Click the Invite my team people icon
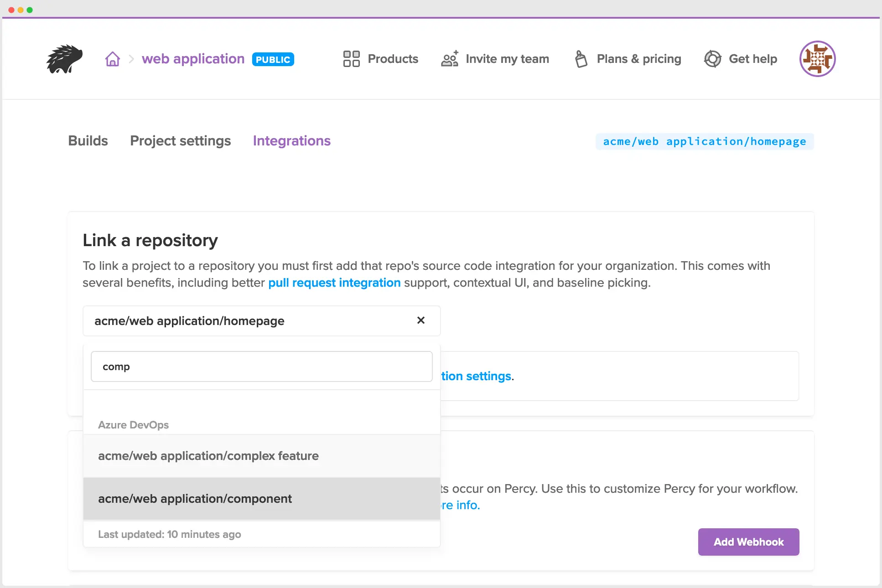882x588 pixels. 450,59
